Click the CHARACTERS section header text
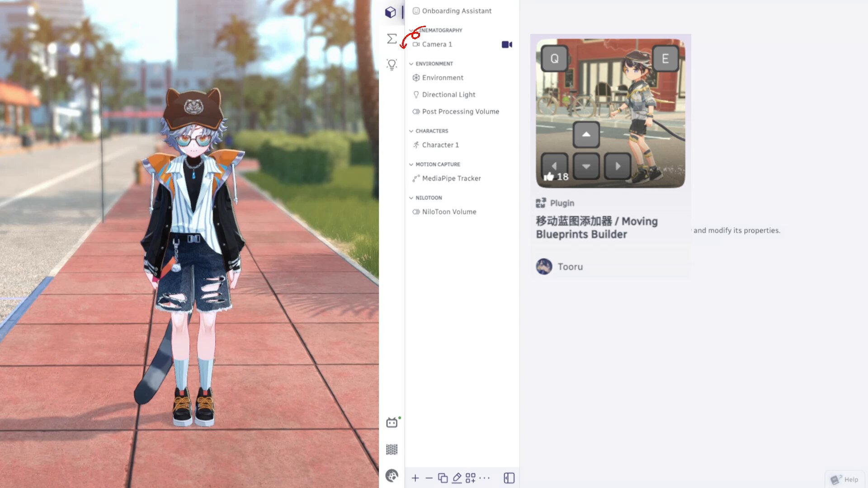The image size is (868, 488). point(432,131)
